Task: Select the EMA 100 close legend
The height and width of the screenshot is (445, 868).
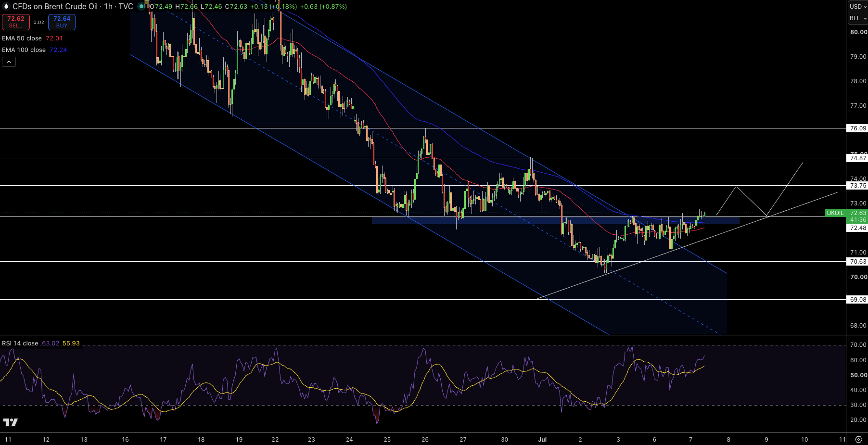Action: point(24,50)
